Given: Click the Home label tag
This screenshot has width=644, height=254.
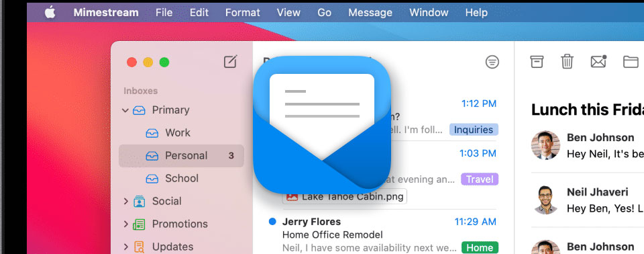Looking at the screenshot, I should 479,248.
